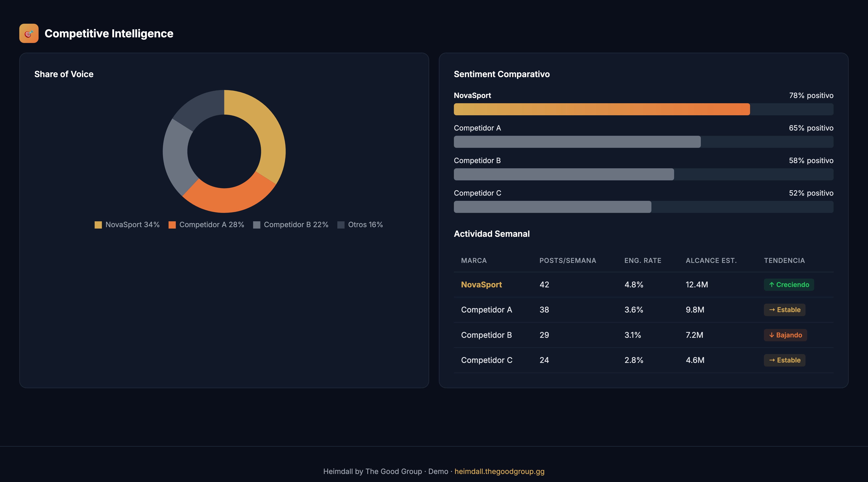The width and height of the screenshot is (868, 482).
Task: Toggle the Competidor B 22% legend entry
Action: (x=291, y=224)
